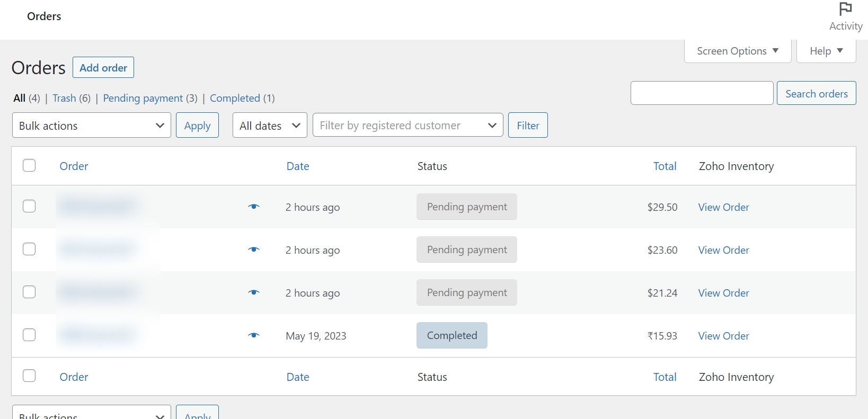The width and height of the screenshot is (868, 419).
Task: Click the Add order button
Action: coord(103,68)
